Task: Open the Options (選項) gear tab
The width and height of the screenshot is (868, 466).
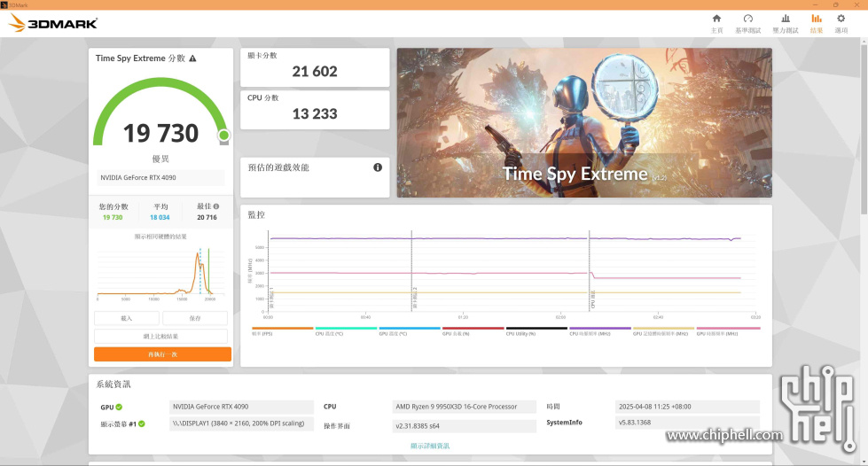Action: point(841,24)
